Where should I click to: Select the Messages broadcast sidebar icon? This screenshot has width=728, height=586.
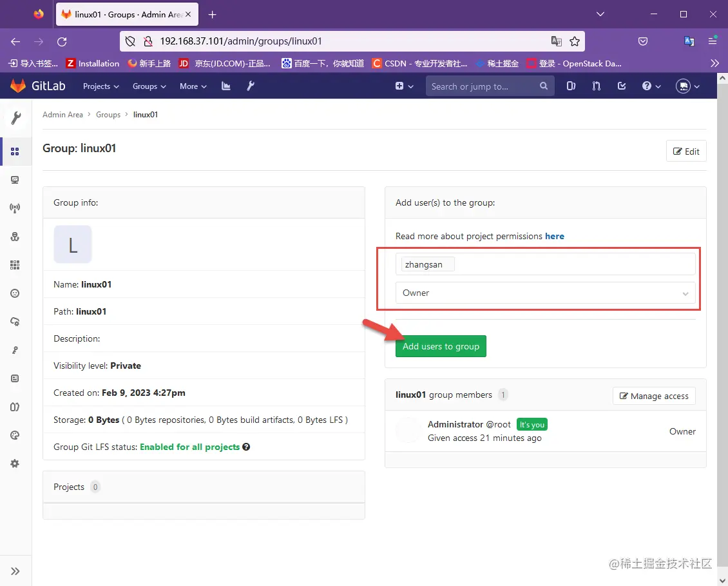tap(15, 208)
